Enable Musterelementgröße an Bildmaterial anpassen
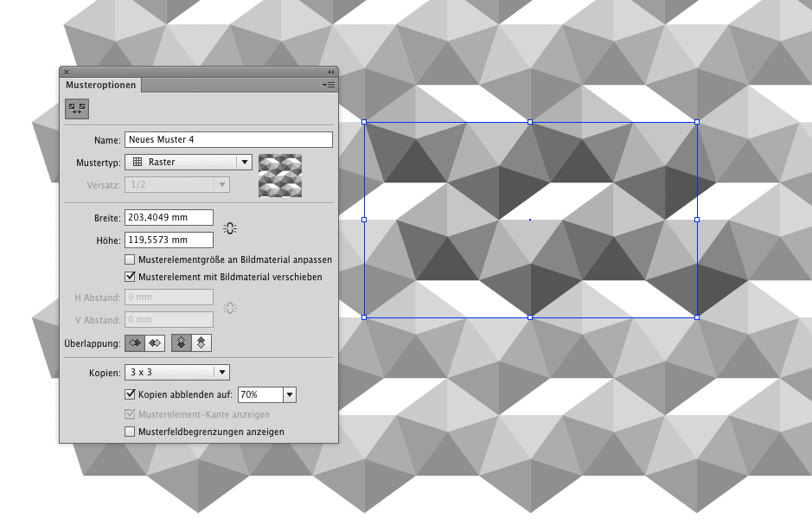Screen dimensions: 812x525 pos(131,259)
